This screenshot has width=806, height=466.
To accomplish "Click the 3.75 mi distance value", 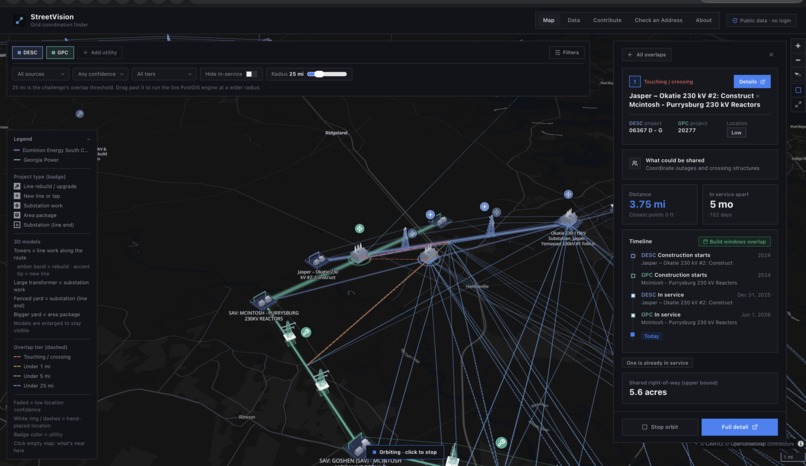I will click(647, 204).
